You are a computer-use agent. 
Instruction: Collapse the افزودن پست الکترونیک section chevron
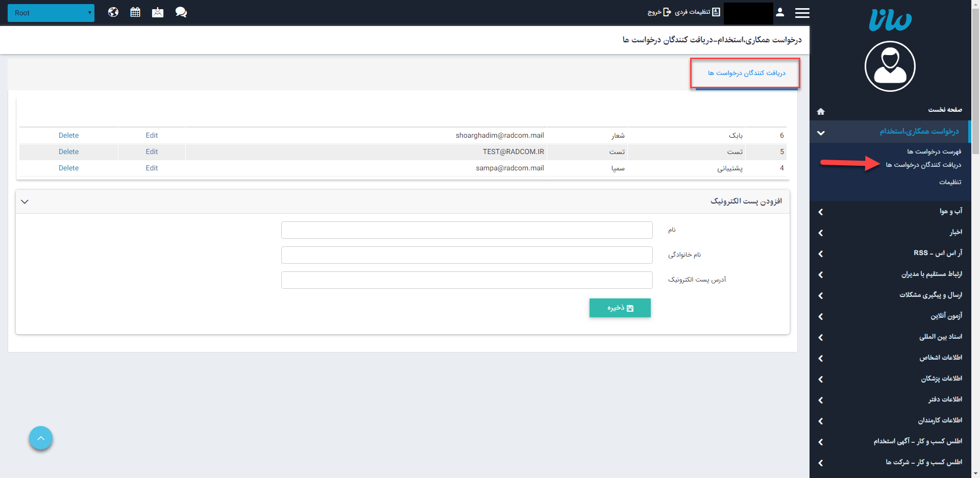(x=24, y=202)
